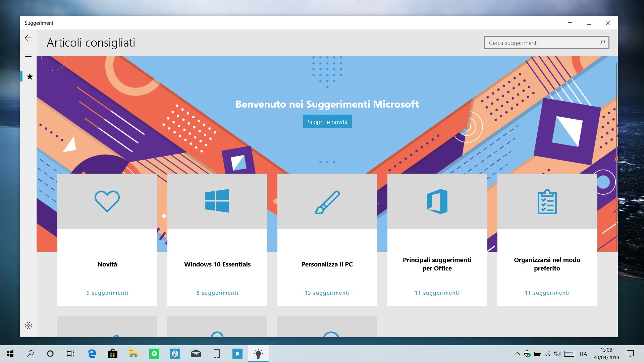Open the battery tray icon
The height and width of the screenshot is (362, 644).
tap(537, 354)
